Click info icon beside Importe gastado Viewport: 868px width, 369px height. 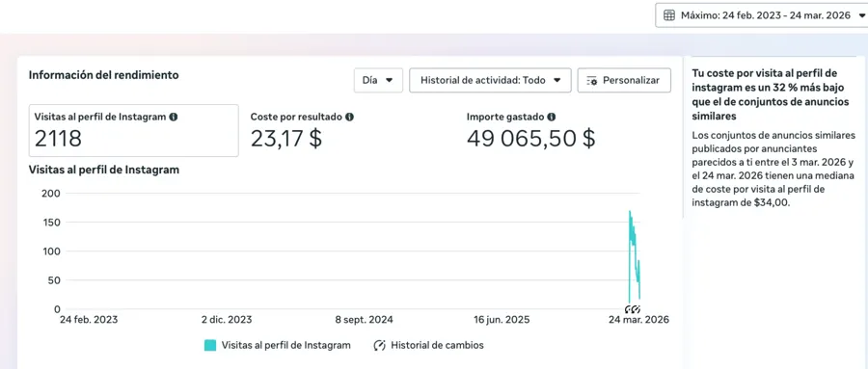coord(552,118)
